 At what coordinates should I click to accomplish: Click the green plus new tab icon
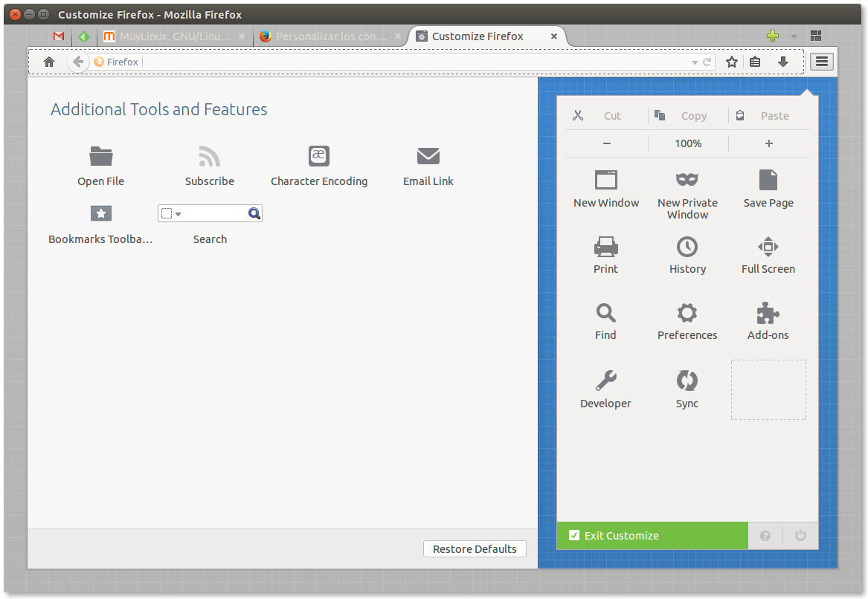pos(773,36)
